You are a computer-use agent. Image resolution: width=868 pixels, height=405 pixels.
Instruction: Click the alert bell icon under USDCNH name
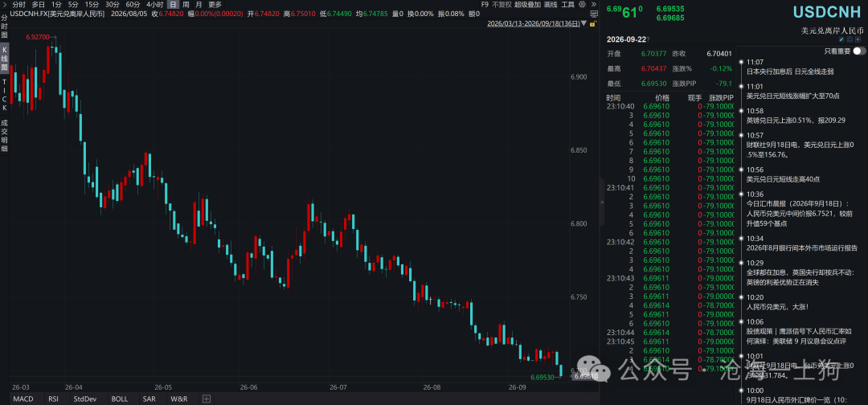(850, 39)
